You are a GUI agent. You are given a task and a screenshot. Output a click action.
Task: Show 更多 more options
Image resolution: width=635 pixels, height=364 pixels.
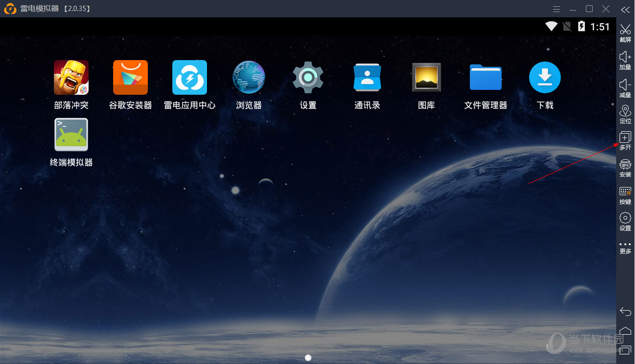pyautogui.click(x=625, y=248)
